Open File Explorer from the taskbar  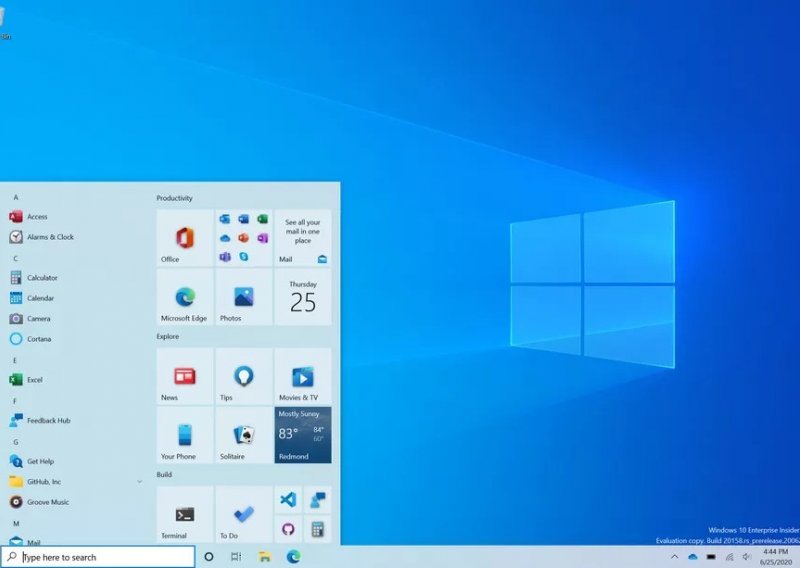[x=264, y=557]
